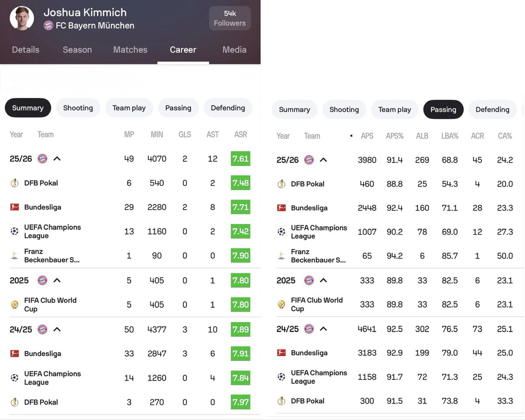Click Bundesliga logo under 25/26, right panel

coord(281,208)
